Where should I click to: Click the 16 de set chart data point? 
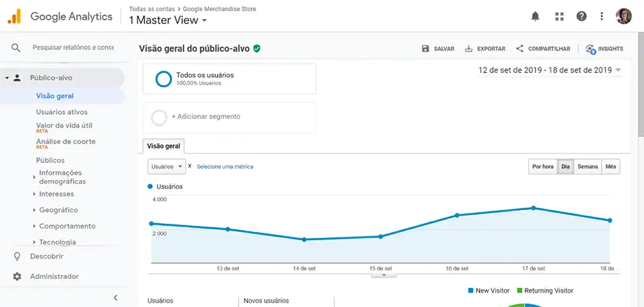click(456, 216)
